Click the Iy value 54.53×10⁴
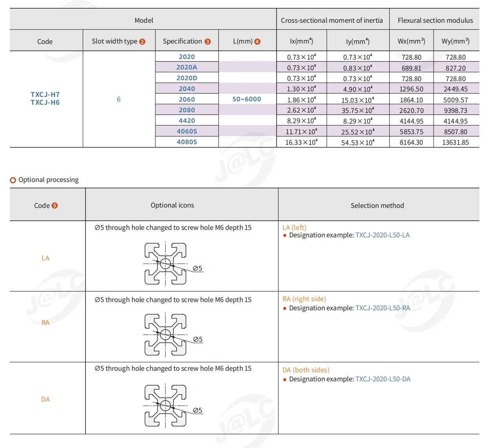Screen dimensions: 490x448 [x=358, y=142]
